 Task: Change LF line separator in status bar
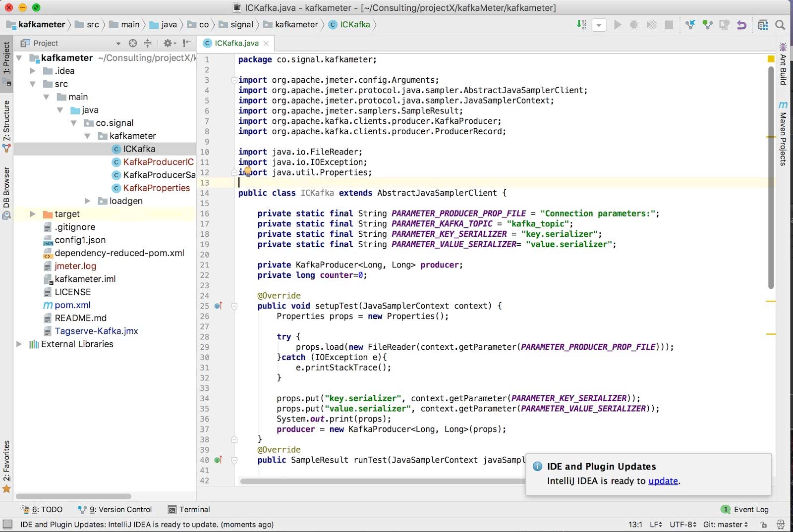point(656,524)
